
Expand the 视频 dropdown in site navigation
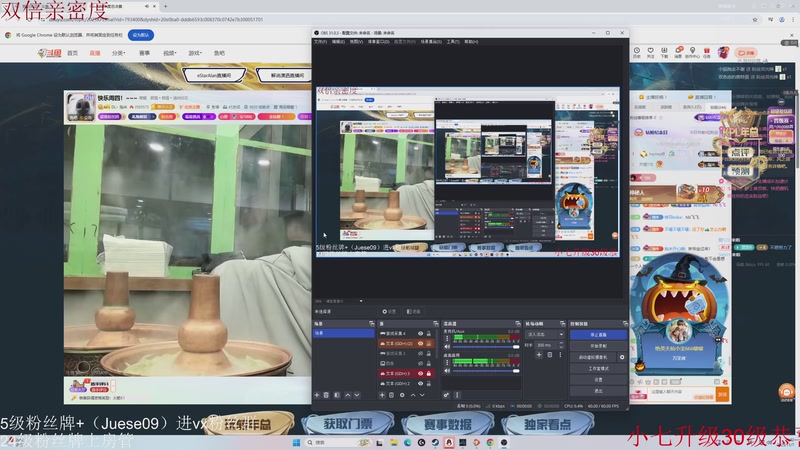pyautogui.click(x=170, y=53)
